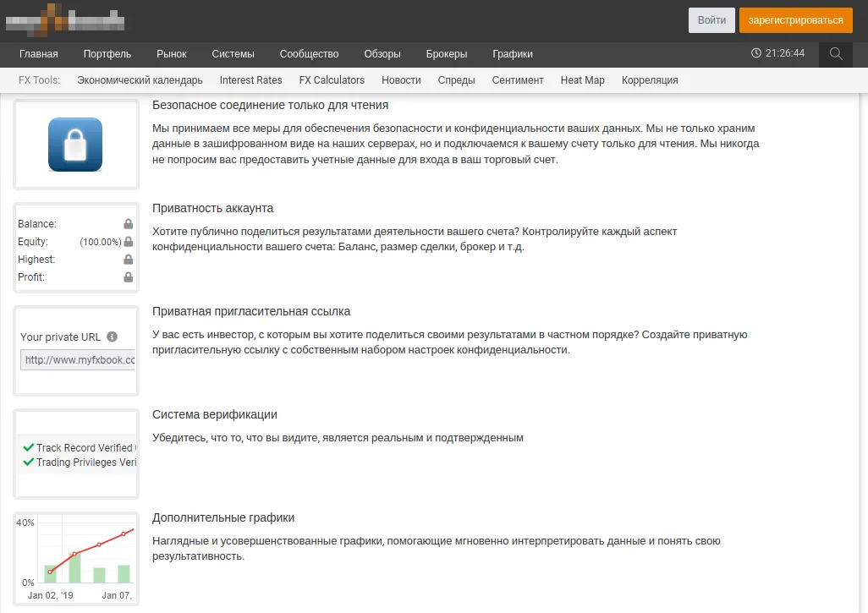
Task: Click the lock icon next to Profit
Action: 129,276
